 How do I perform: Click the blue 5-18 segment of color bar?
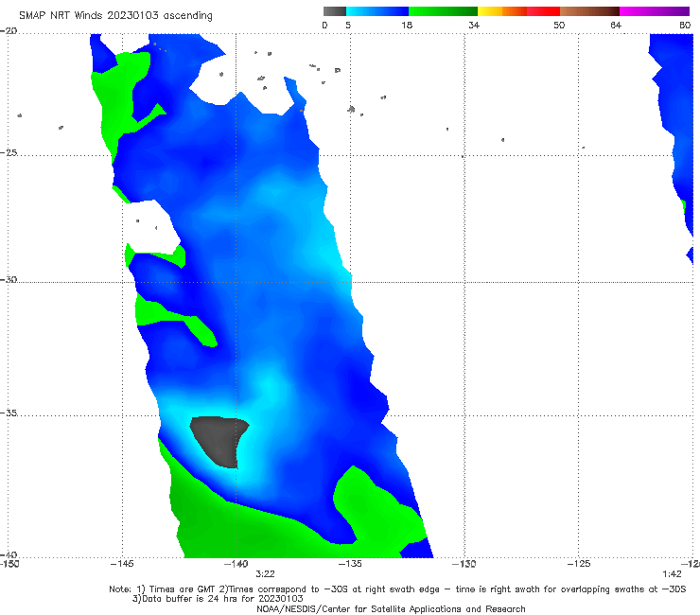click(377, 11)
